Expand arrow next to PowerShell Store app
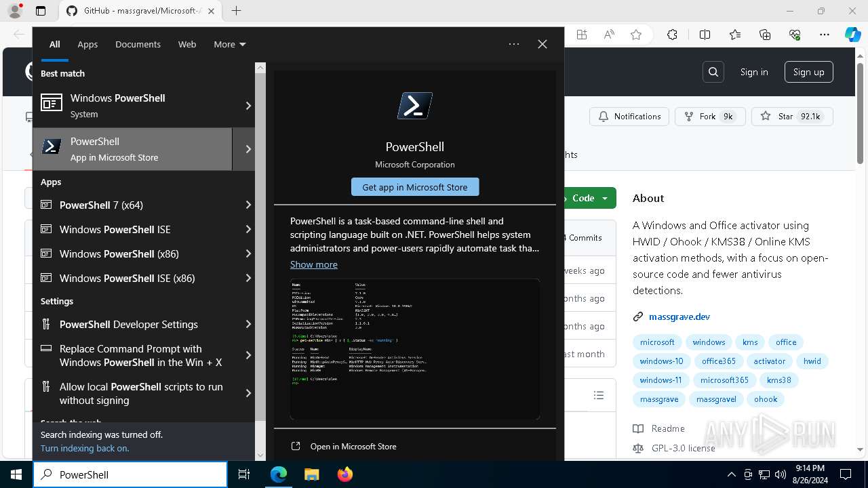868x488 pixels. [x=248, y=149]
